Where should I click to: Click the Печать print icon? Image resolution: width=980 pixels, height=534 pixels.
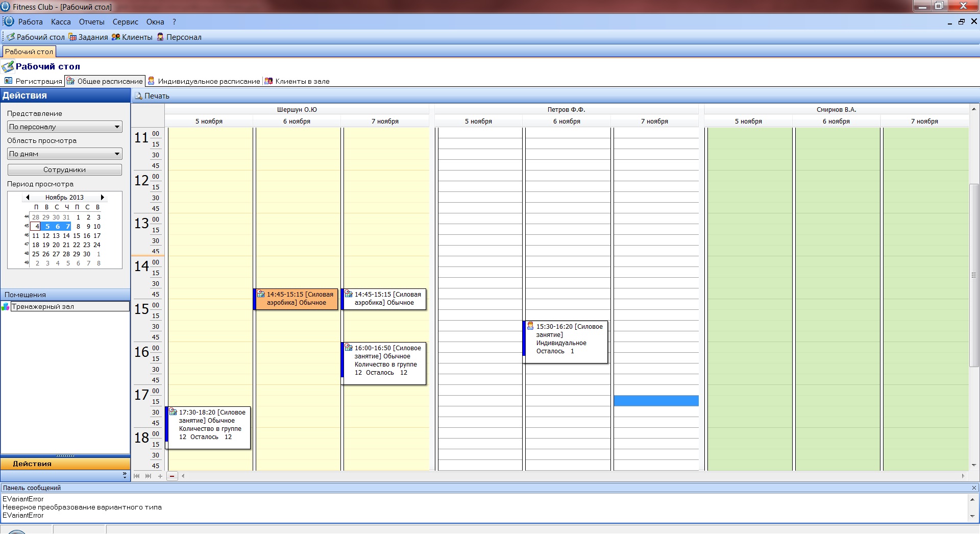tap(138, 96)
